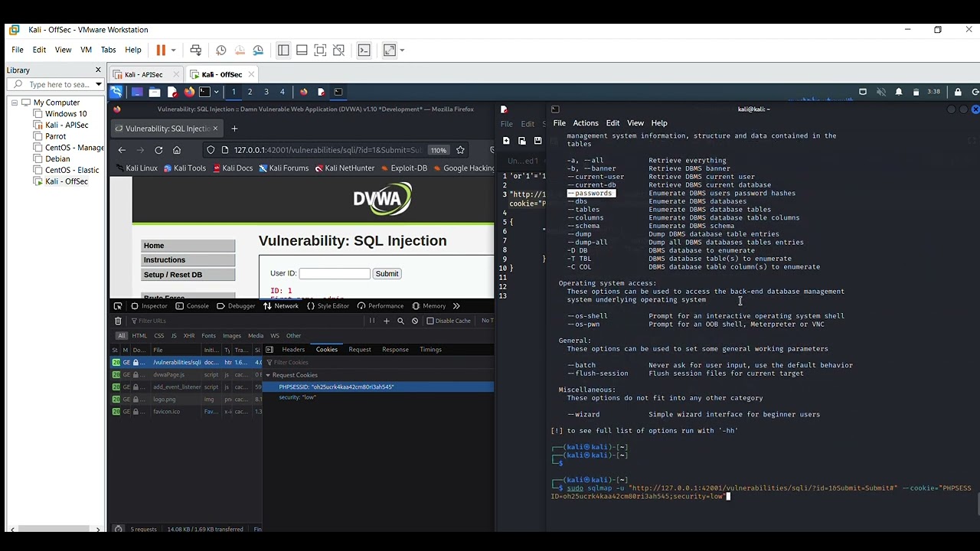Open the snapshot manager

[258, 50]
